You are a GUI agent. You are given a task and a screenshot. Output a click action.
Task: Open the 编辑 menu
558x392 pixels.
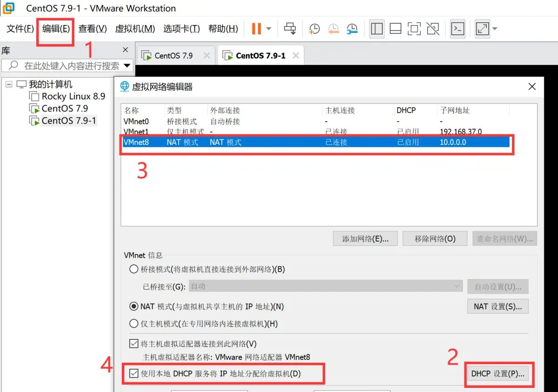click(x=54, y=28)
